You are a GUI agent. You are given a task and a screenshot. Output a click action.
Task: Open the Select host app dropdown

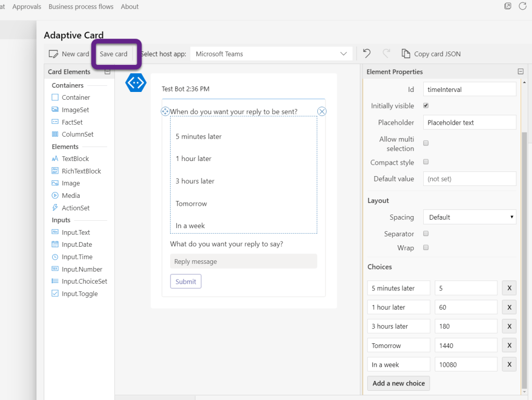271,54
